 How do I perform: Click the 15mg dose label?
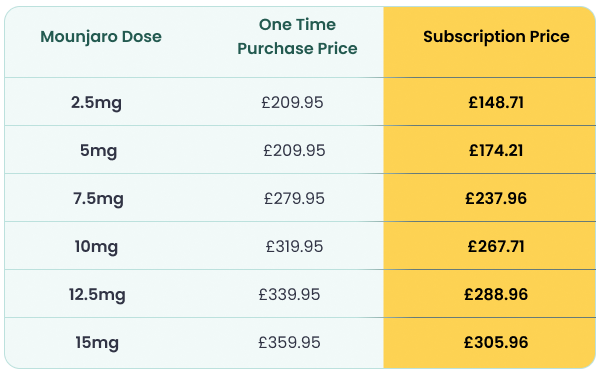97,342
